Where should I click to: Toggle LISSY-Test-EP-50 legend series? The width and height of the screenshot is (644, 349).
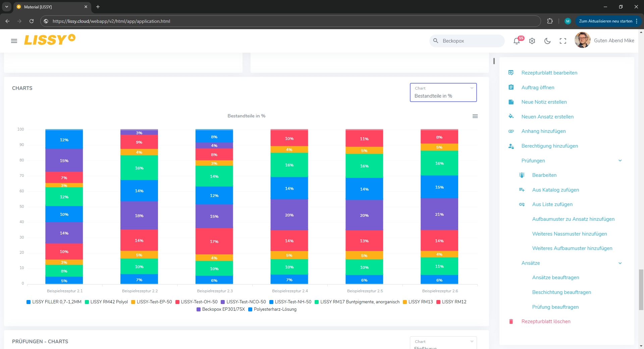pyautogui.click(x=152, y=302)
